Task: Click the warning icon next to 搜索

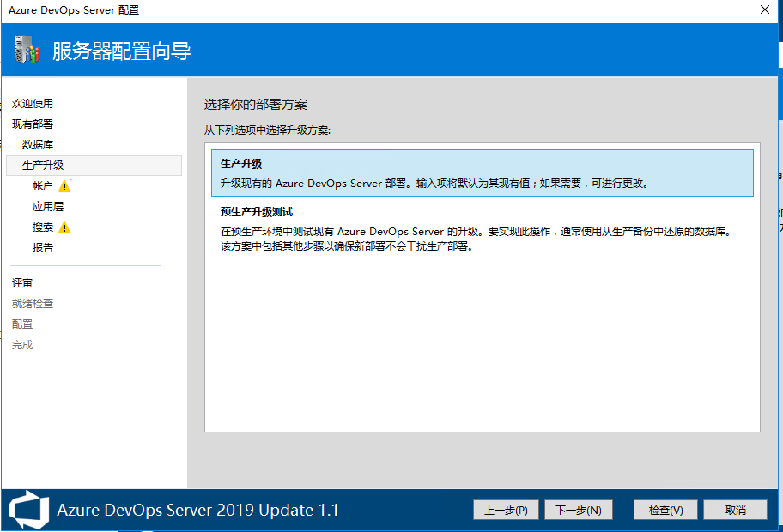Action: pyautogui.click(x=65, y=227)
